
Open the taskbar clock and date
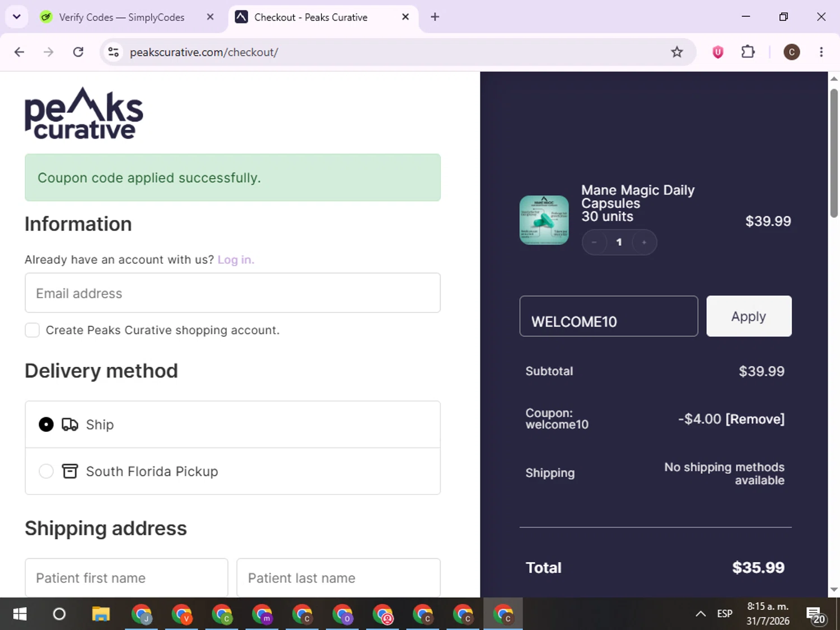pyautogui.click(x=768, y=614)
